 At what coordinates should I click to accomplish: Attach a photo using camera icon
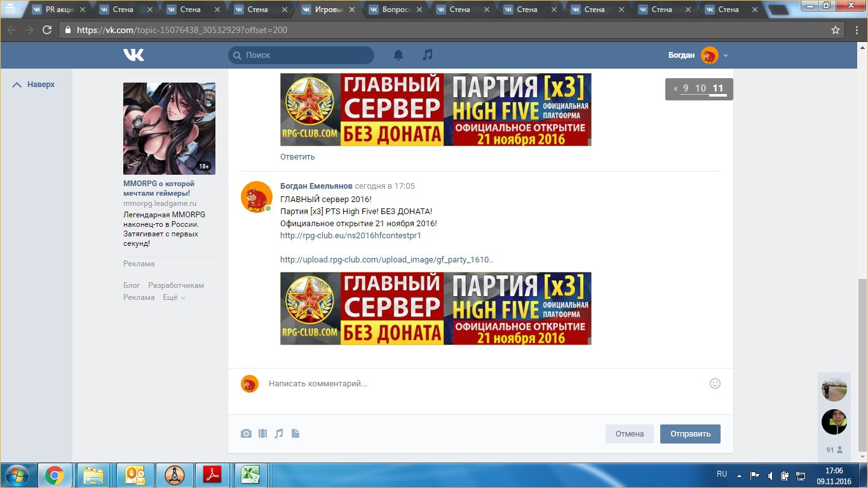[246, 433]
